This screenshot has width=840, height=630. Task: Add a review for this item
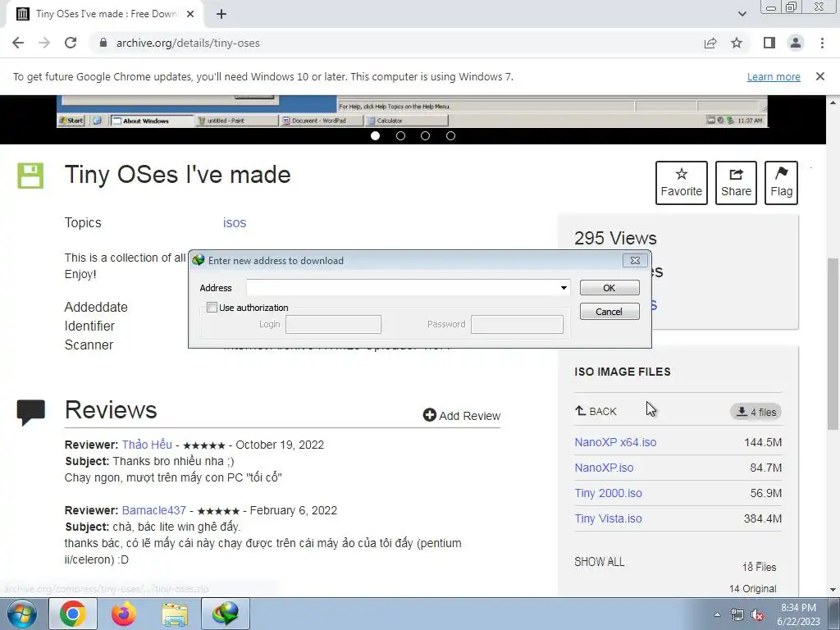(462, 416)
